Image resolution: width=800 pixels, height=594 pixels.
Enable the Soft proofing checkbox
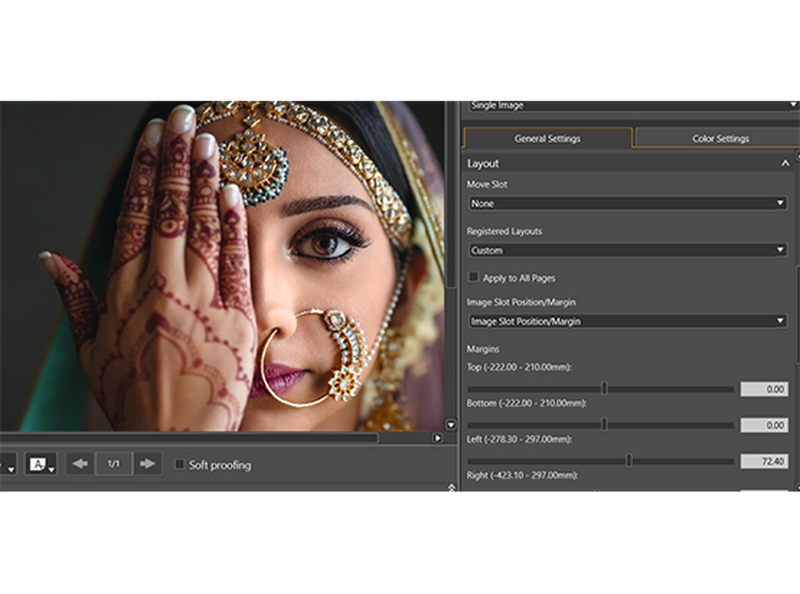[180, 465]
